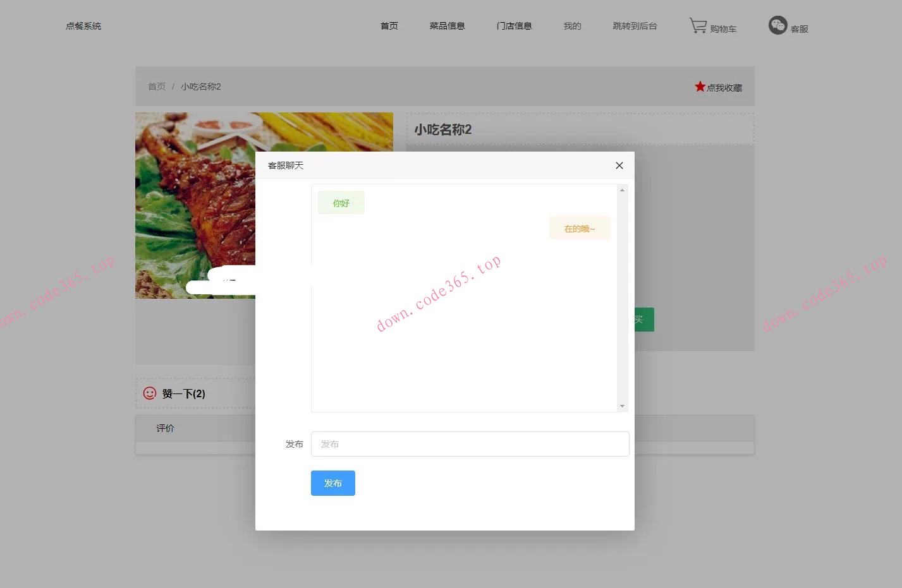This screenshot has width=902, height=588.
Task: Switch to the 评价 review tab
Action: pos(165,428)
